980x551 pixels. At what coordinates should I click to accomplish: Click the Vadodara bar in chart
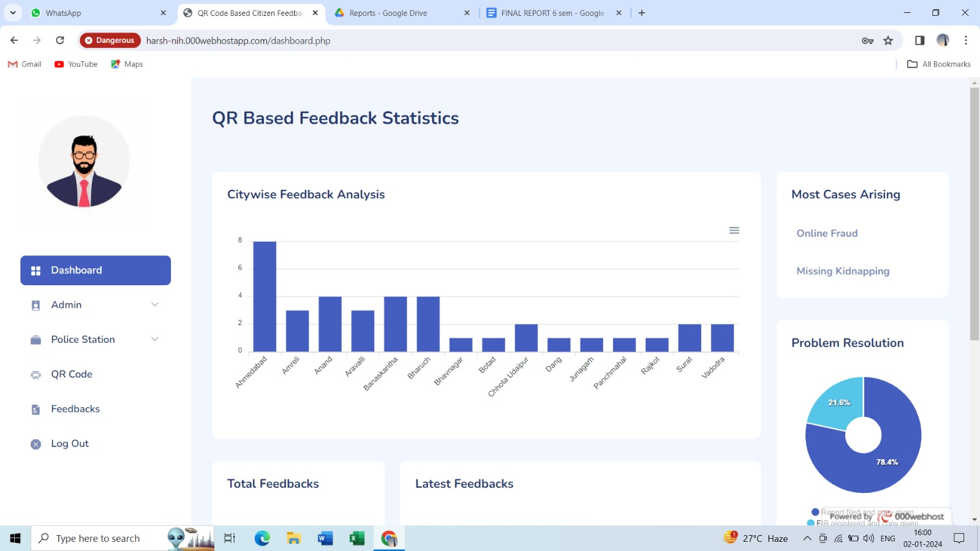click(x=722, y=338)
